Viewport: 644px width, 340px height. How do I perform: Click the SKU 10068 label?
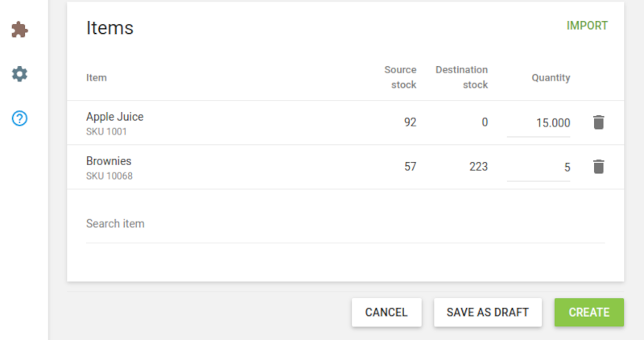click(x=109, y=176)
